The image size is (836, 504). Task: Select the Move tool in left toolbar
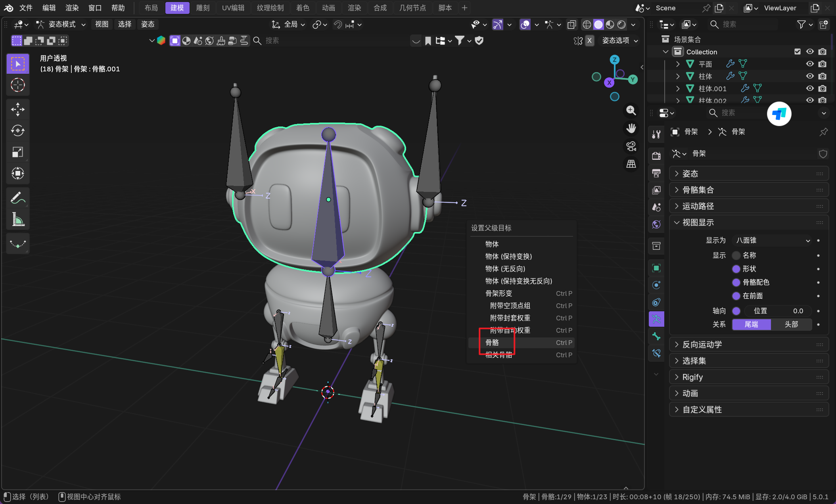pyautogui.click(x=17, y=109)
